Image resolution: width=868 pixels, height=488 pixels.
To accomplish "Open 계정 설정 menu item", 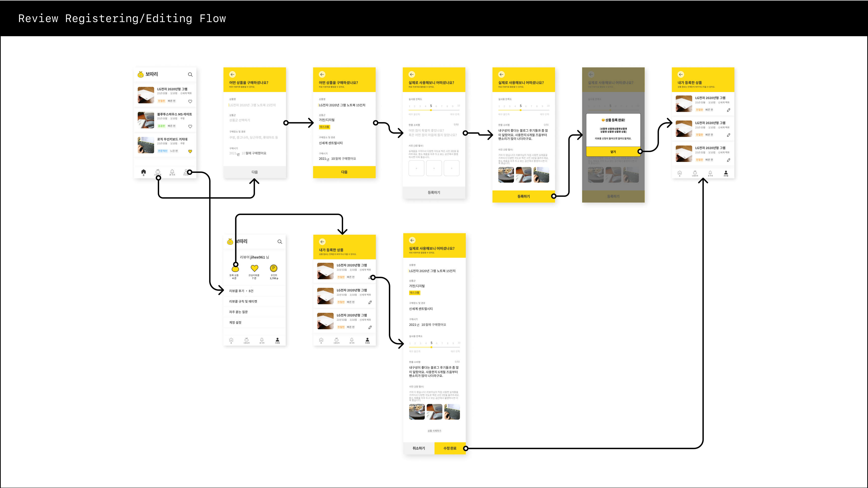I will point(235,322).
